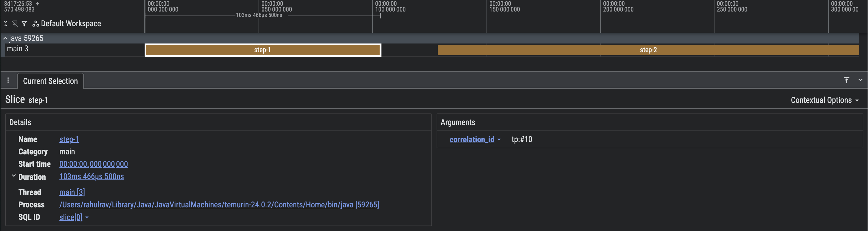Open the track filter funnel icon

[24, 24]
